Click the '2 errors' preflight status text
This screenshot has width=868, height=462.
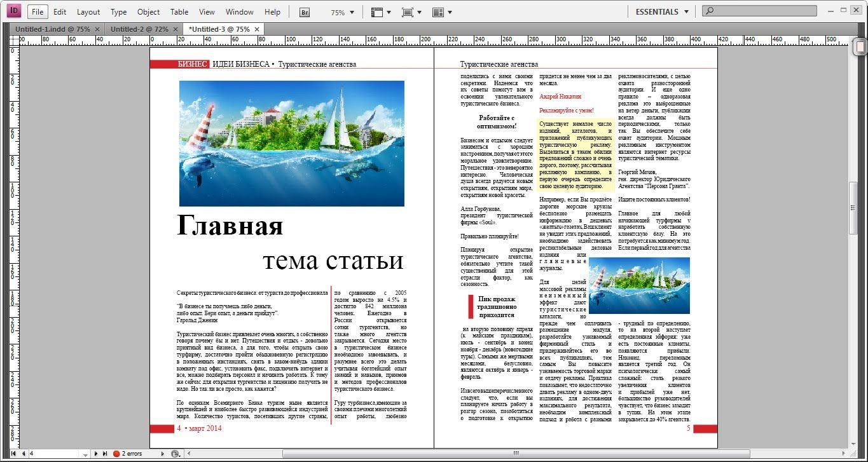[132, 454]
